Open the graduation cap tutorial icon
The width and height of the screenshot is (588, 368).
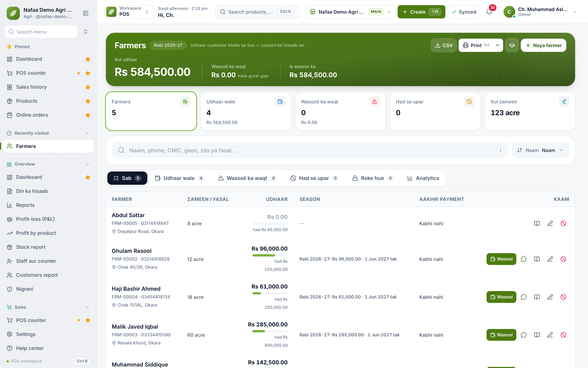[x=512, y=45]
